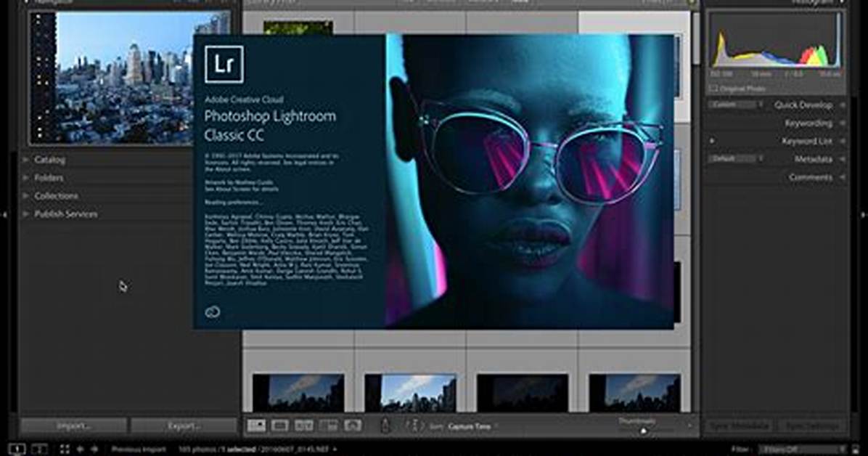Open Sort Capture Time dropdown
This screenshot has height=456, width=868.
pos(471,426)
